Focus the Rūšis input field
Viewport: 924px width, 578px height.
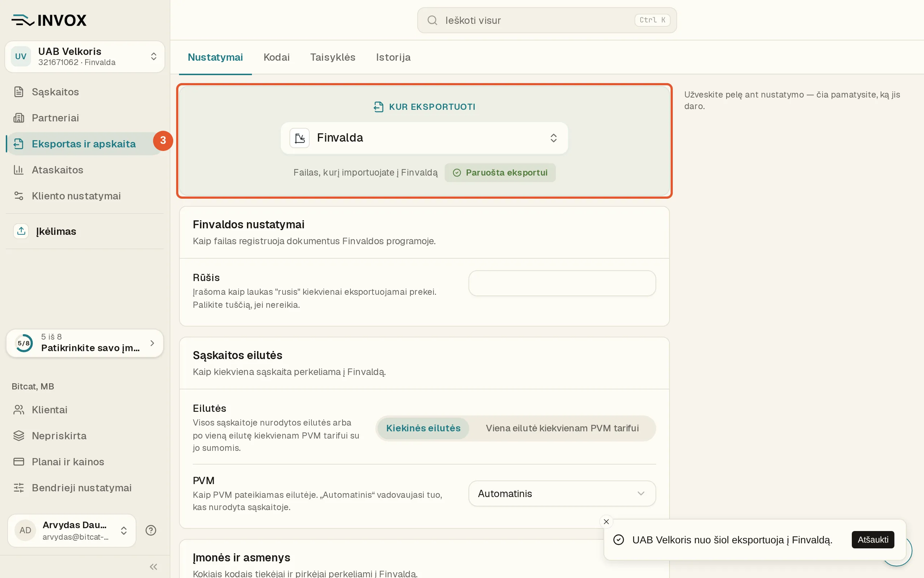[x=562, y=283]
